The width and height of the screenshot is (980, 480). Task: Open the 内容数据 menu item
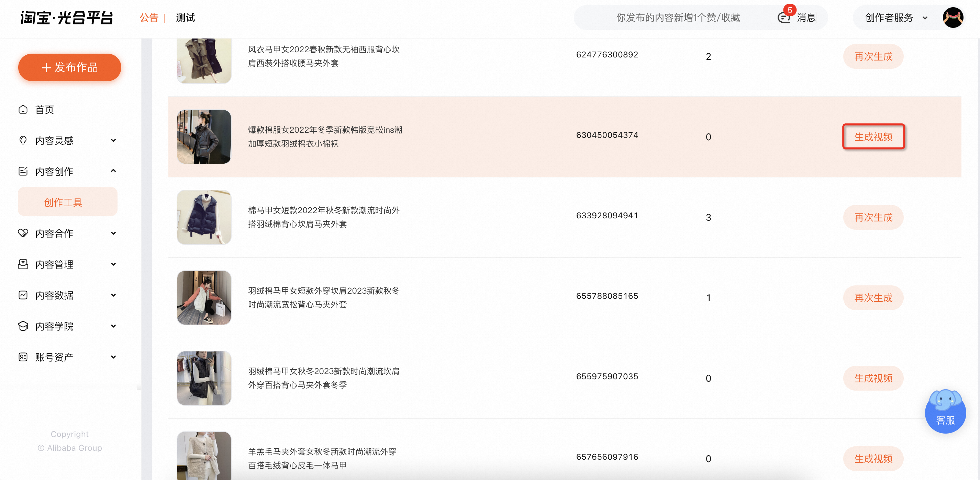pos(54,295)
